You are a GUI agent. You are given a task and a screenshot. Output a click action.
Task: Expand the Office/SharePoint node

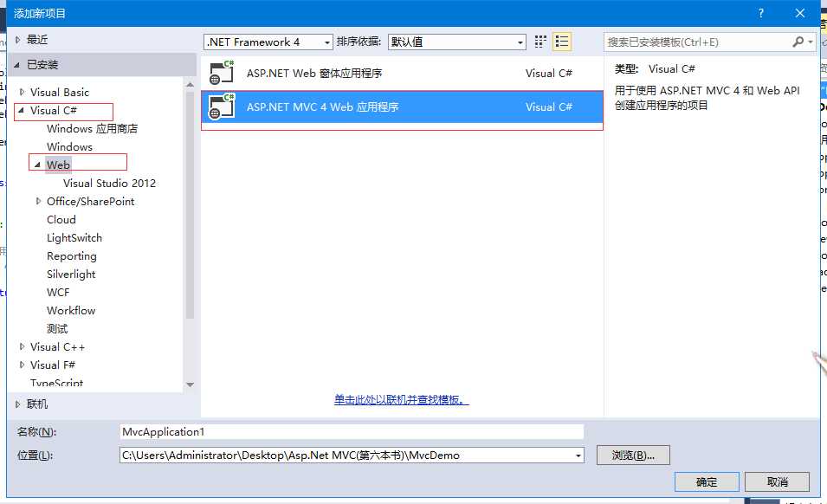pyautogui.click(x=38, y=202)
